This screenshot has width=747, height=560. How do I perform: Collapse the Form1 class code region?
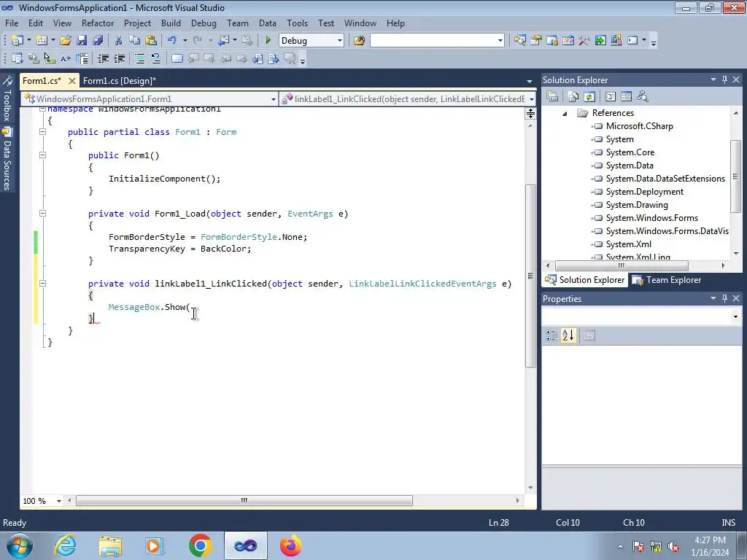pos(42,132)
